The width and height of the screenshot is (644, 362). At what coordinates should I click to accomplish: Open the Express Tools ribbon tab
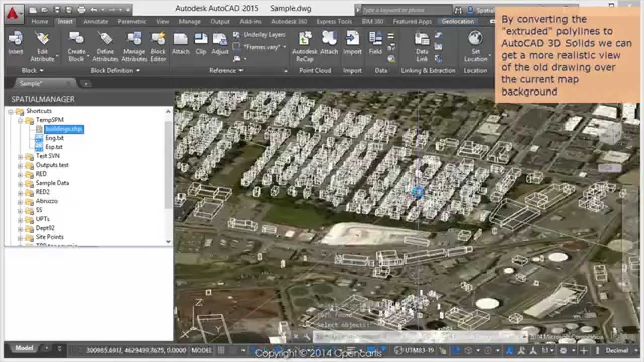[334, 22]
